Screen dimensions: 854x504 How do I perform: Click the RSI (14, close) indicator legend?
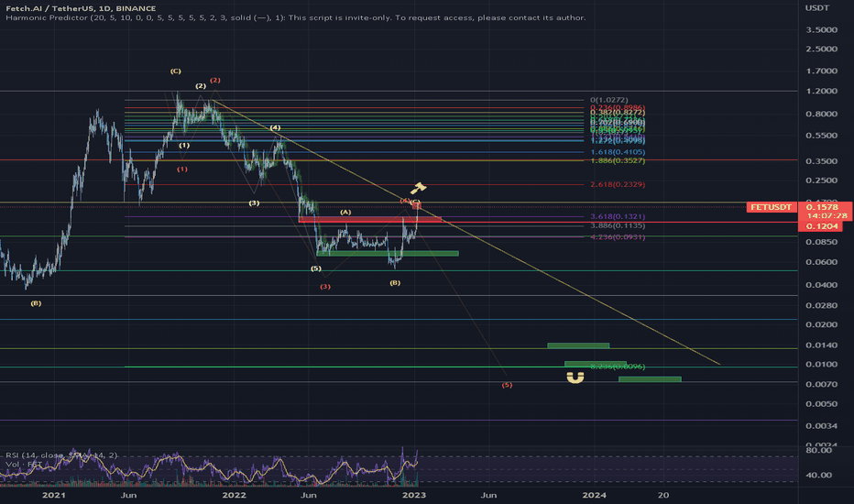pos(61,455)
